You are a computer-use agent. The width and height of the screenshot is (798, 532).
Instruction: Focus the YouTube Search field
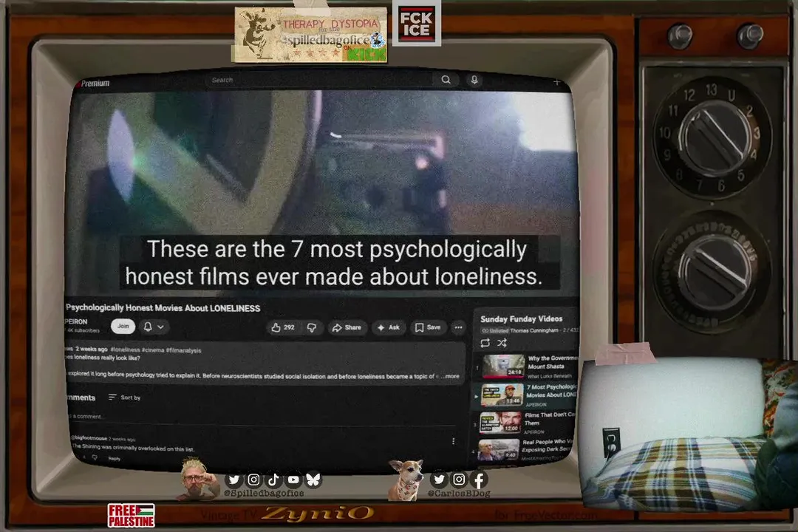click(318, 80)
